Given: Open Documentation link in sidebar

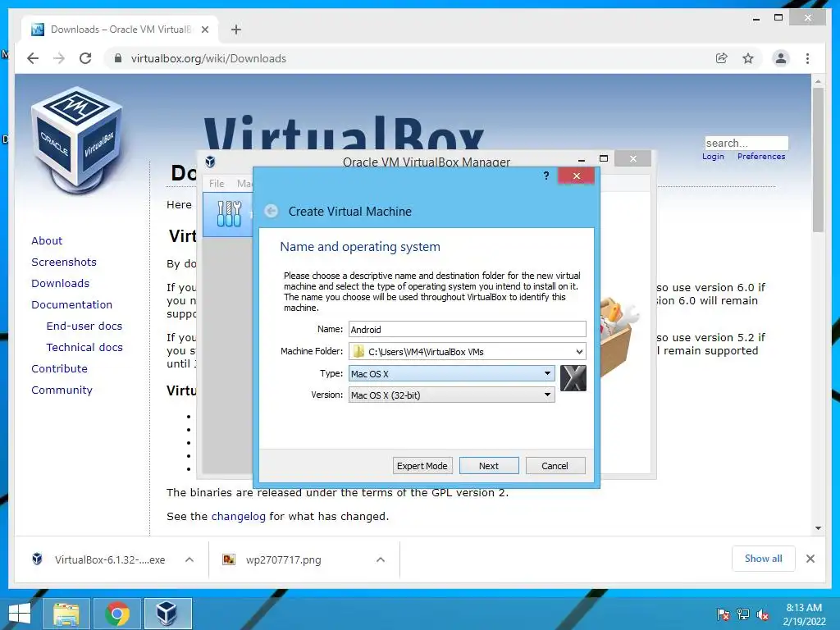Looking at the screenshot, I should point(72,304).
